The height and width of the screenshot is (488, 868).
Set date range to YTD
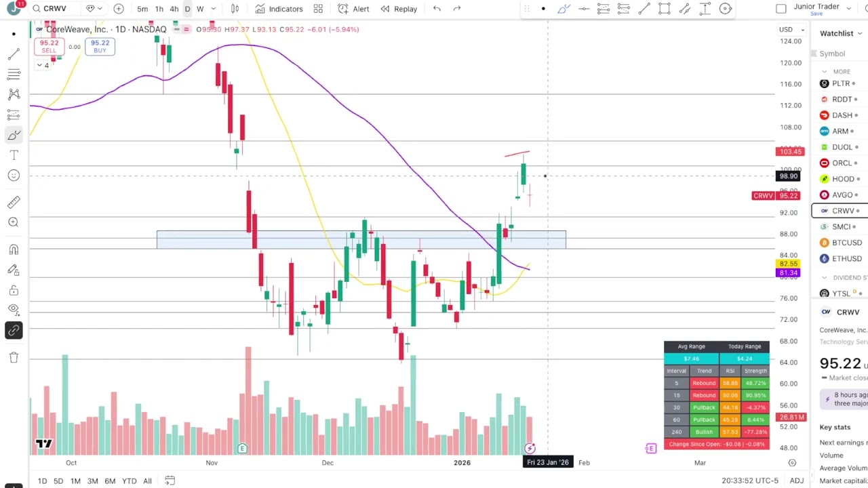[129, 481]
